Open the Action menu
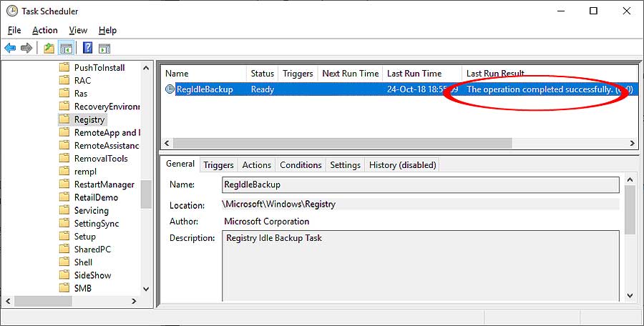The image size is (644, 326). click(x=45, y=30)
